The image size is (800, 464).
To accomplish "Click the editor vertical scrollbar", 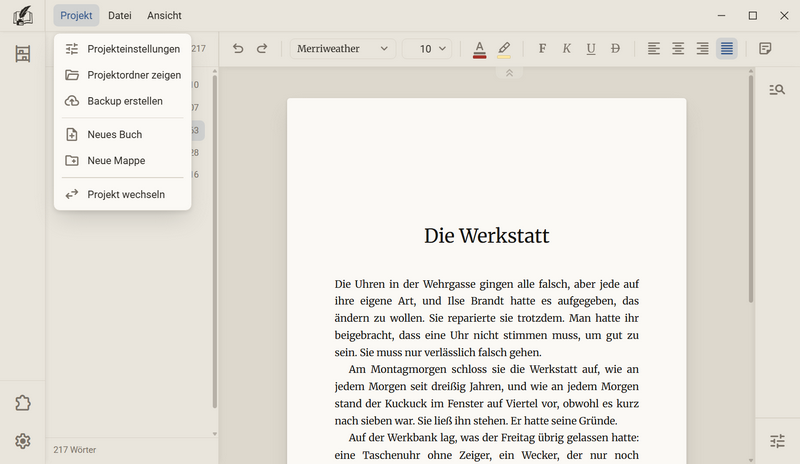I will tap(751, 189).
